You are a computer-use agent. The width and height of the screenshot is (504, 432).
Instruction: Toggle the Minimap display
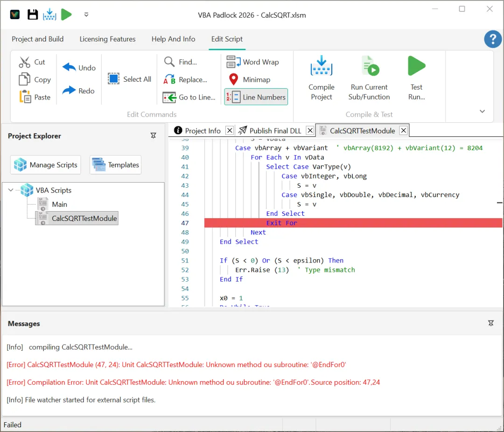coord(249,79)
